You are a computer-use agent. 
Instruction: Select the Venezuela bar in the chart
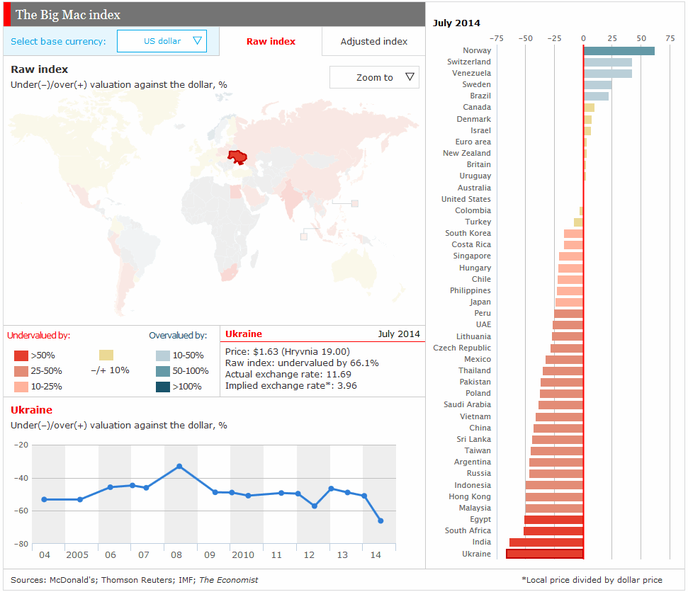(x=608, y=73)
